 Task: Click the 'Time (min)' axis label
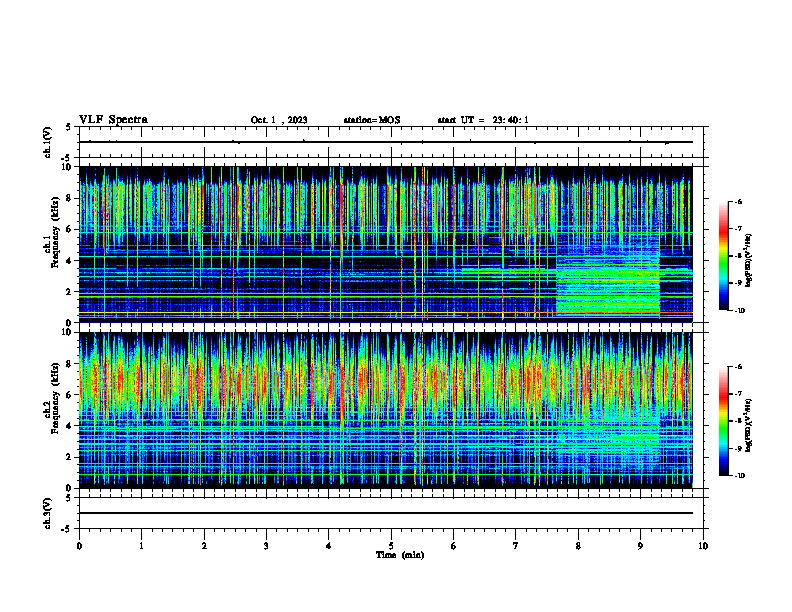tap(400, 555)
